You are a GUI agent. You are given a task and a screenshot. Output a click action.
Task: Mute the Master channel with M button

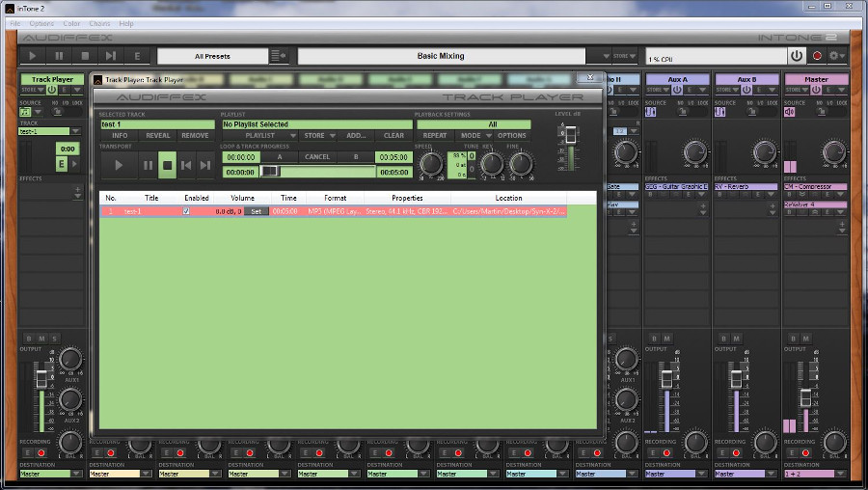point(805,339)
